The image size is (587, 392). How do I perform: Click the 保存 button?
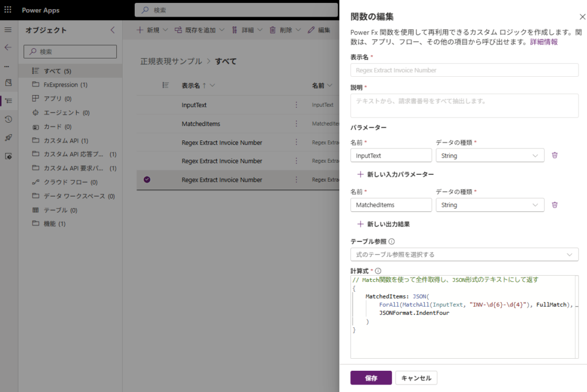371,378
